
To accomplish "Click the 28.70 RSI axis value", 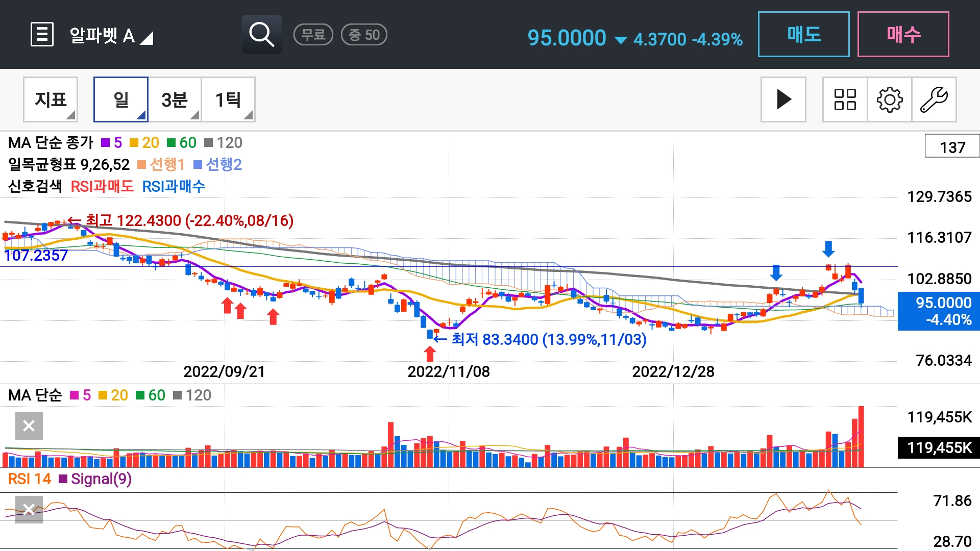I will (x=952, y=541).
